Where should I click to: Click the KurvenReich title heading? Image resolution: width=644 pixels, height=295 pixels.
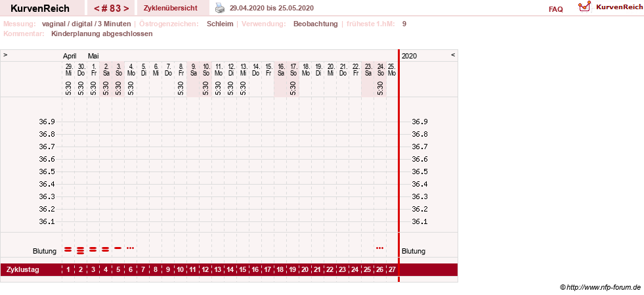[40, 9]
